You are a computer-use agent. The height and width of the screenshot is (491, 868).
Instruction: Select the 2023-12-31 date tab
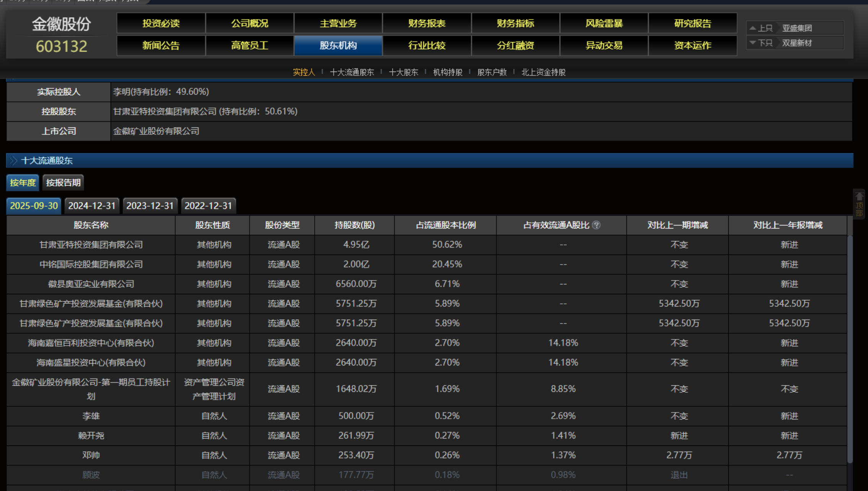pos(150,206)
